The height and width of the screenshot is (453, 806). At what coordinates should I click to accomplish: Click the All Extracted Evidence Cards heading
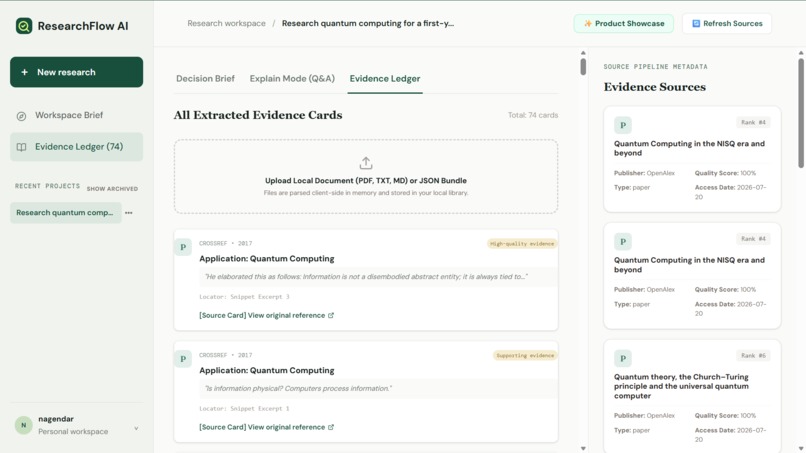(258, 115)
